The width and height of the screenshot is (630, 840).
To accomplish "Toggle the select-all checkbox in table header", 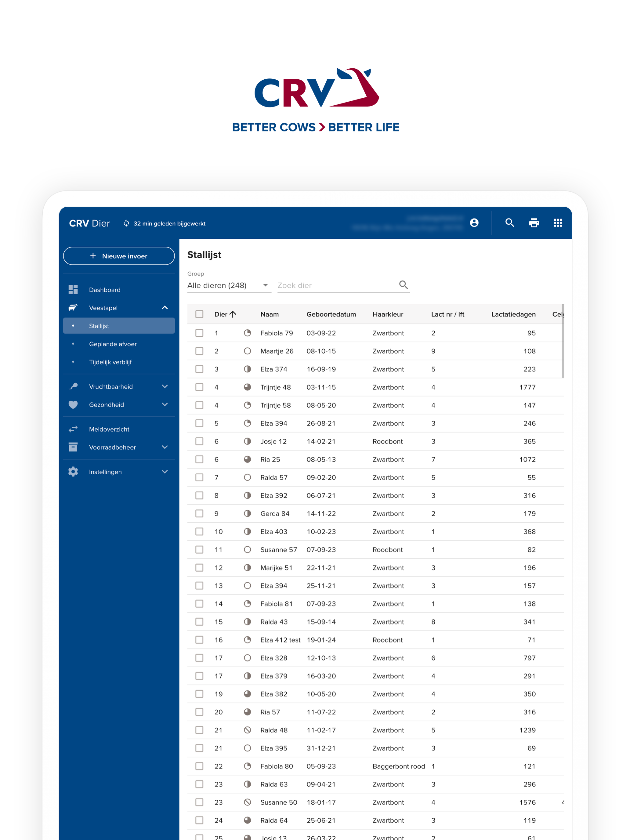I will pos(199,314).
